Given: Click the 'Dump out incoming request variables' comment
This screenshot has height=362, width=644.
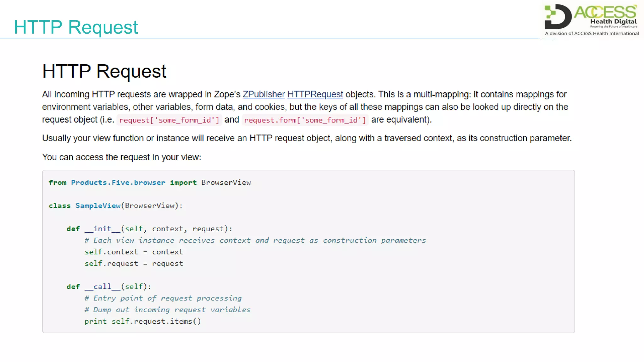Looking at the screenshot, I should tap(168, 310).
